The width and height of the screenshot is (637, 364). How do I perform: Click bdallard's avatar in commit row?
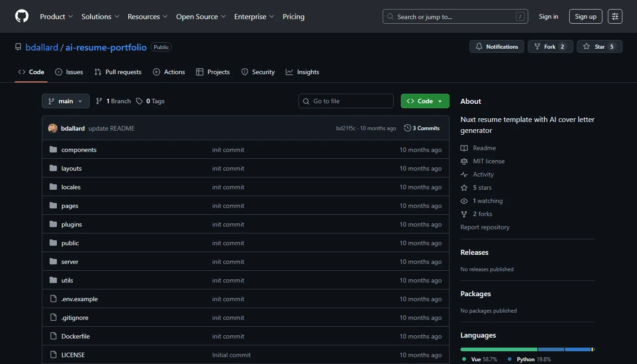tap(53, 128)
